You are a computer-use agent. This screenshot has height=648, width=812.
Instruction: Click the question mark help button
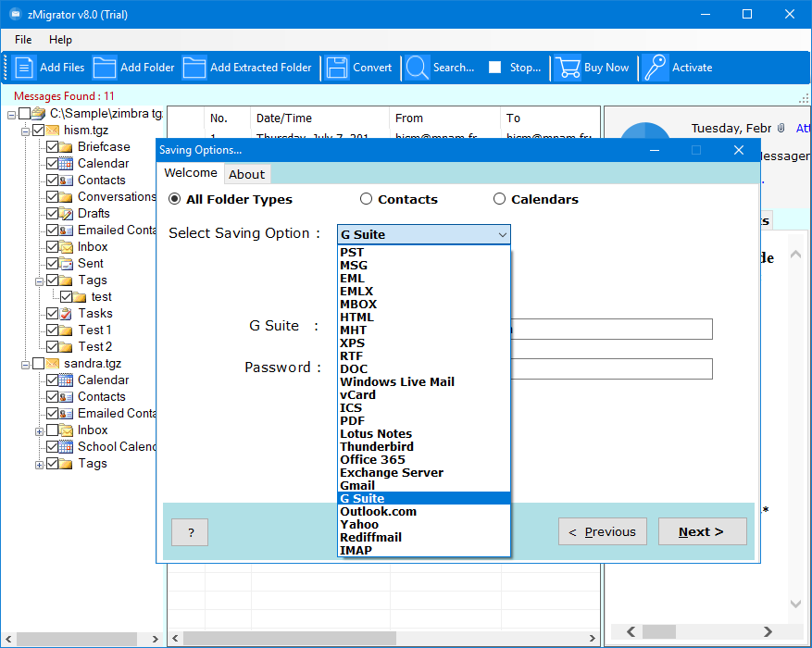[x=190, y=532]
